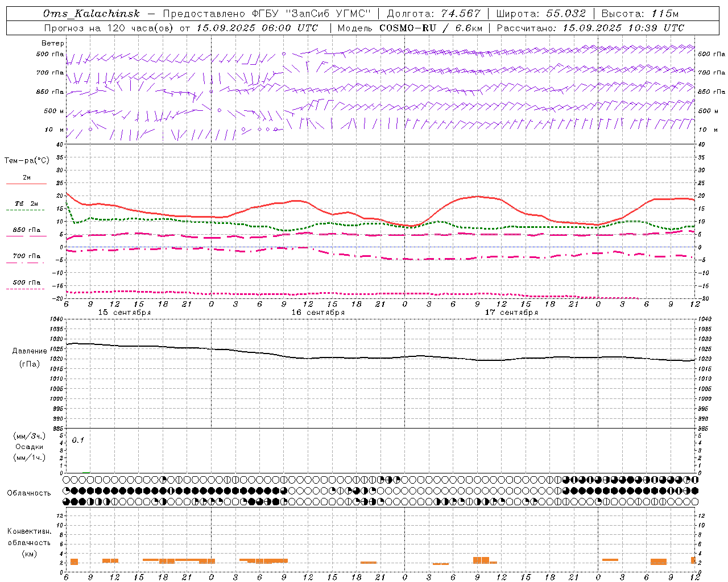Click the left pressure axis '1040' value
This screenshot has height=582, width=728.
(56, 319)
